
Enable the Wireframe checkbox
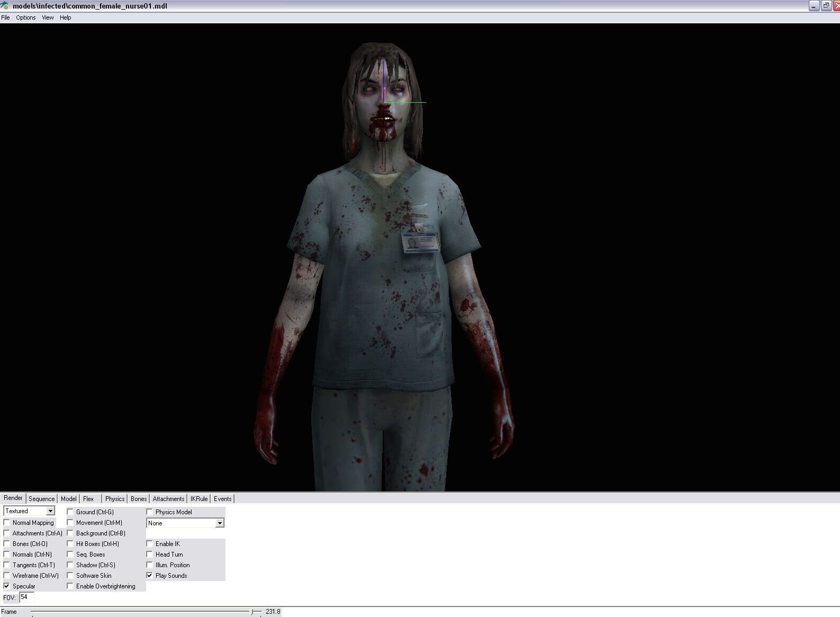tap(7, 576)
